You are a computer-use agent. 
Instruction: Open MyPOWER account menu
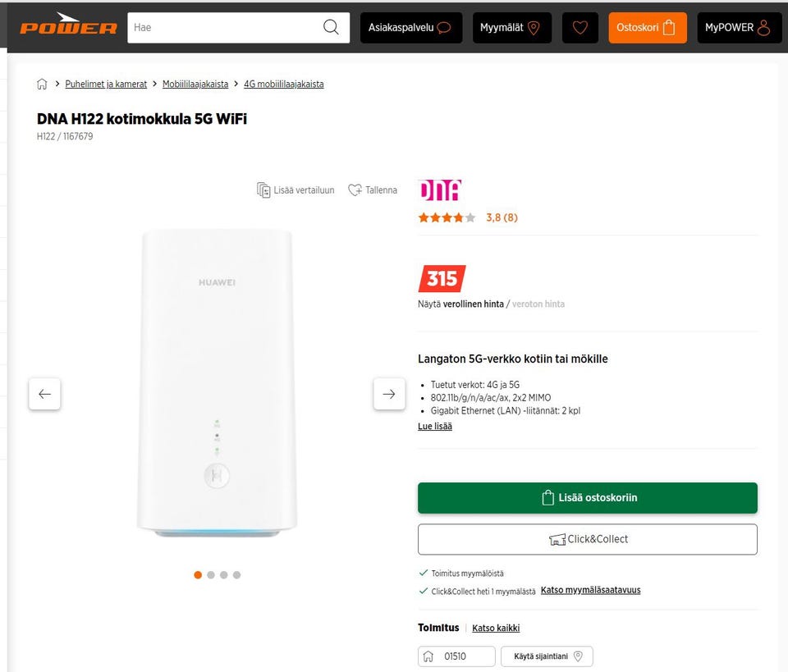tap(738, 27)
